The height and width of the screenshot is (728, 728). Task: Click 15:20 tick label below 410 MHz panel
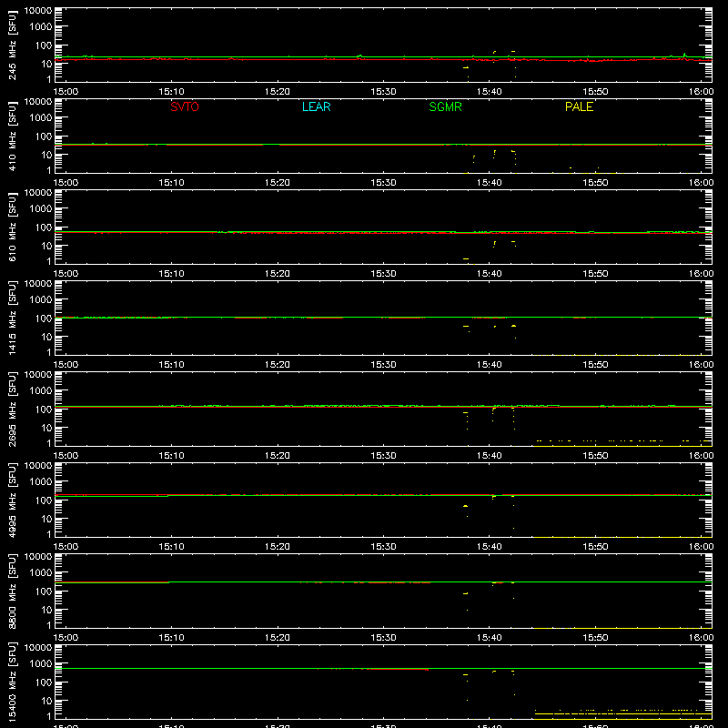pyautogui.click(x=278, y=183)
